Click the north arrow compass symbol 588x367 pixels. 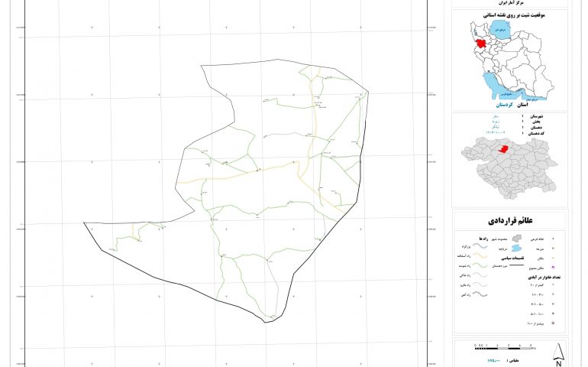[560, 352]
